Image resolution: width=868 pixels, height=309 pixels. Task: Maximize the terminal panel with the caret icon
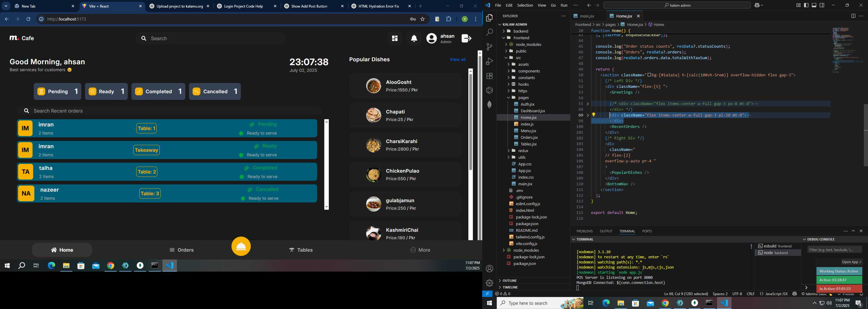(x=853, y=231)
